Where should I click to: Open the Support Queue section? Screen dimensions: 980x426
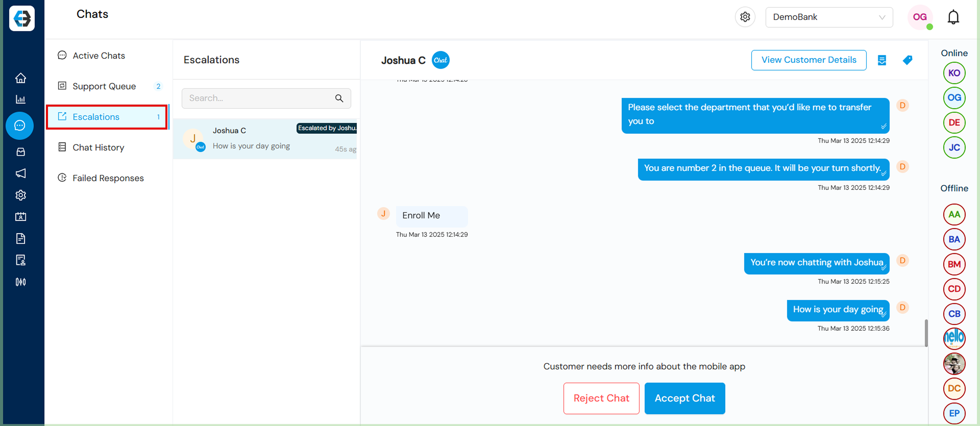click(x=110, y=86)
